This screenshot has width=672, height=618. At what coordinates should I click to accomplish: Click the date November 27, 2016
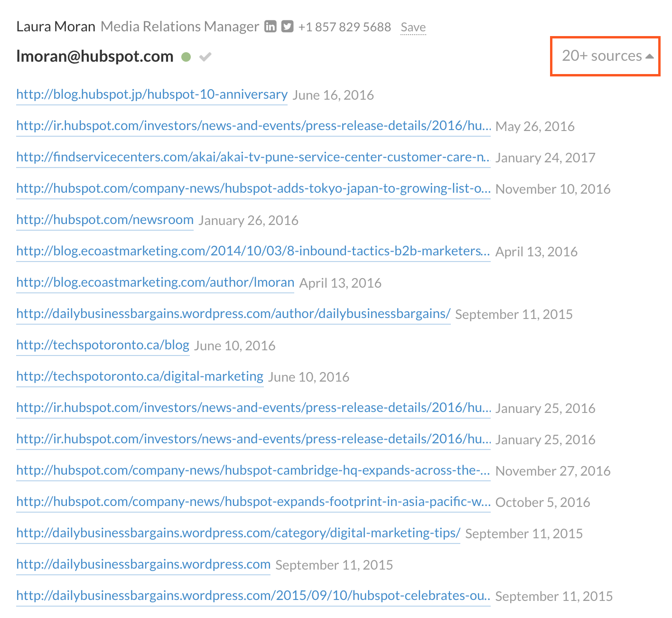pos(553,471)
